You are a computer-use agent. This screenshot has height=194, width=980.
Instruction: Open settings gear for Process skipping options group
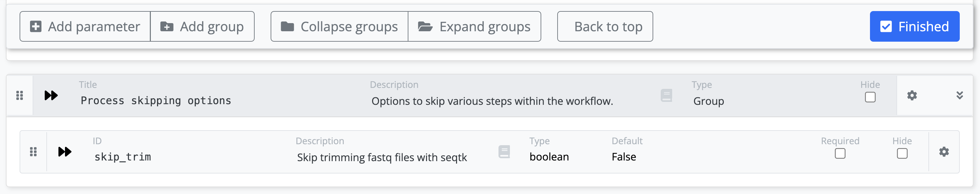point(911,95)
